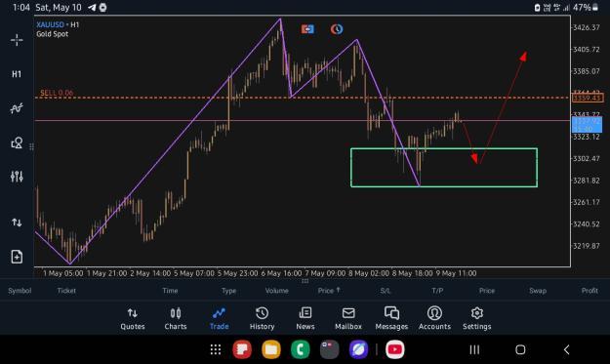The width and height of the screenshot is (610, 364).
Task: Sort positions by Symbol column
Action: point(20,291)
